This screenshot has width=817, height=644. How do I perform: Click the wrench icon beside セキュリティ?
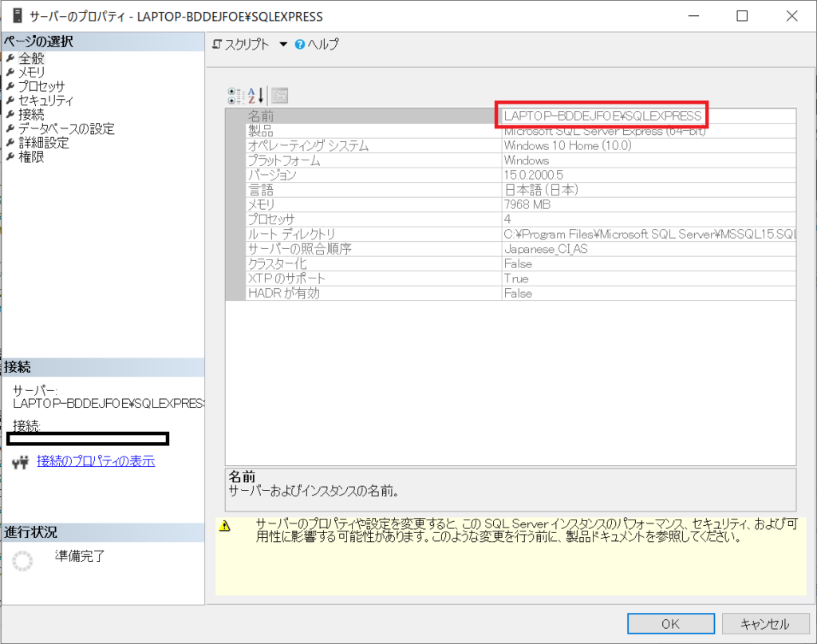[11, 99]
